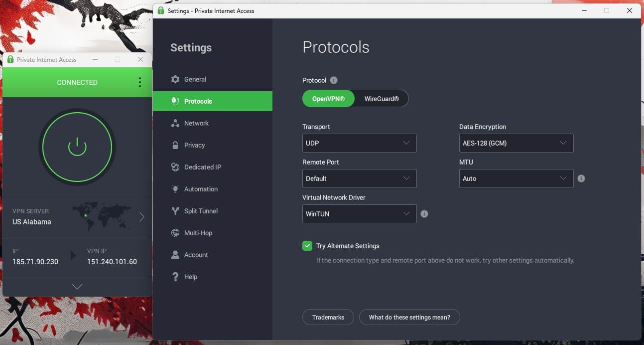
Task: Open the Automation settings tab
Action: [213, 189]
